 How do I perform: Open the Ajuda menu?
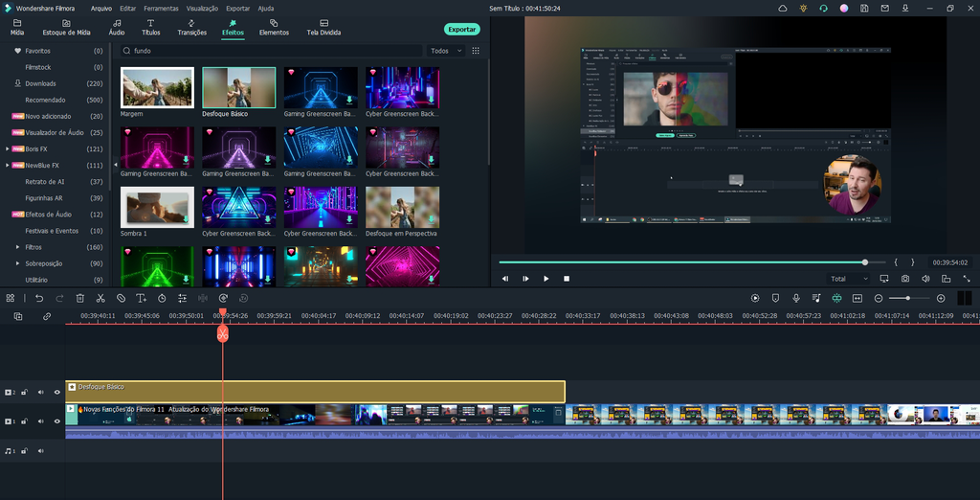(x=266, y=9)
